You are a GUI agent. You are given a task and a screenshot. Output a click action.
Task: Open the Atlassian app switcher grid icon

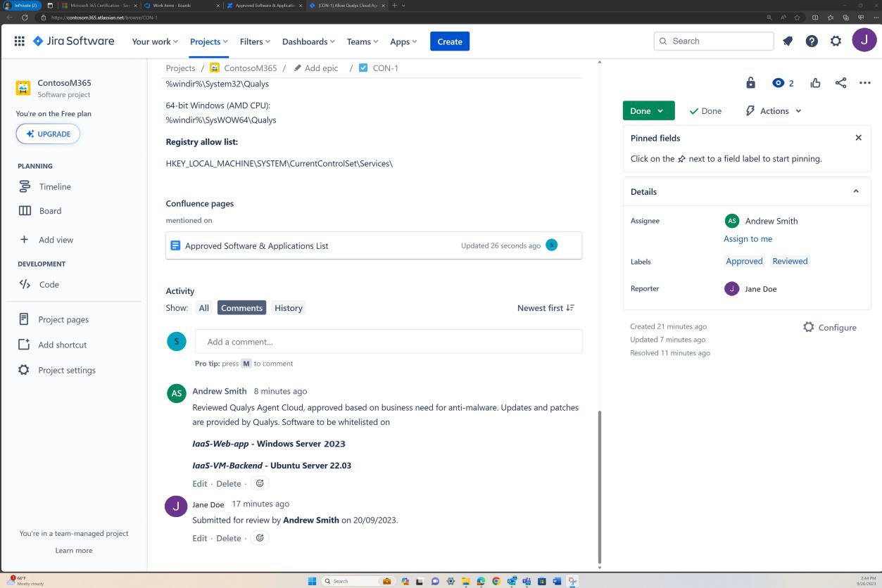tap(19, 41)
